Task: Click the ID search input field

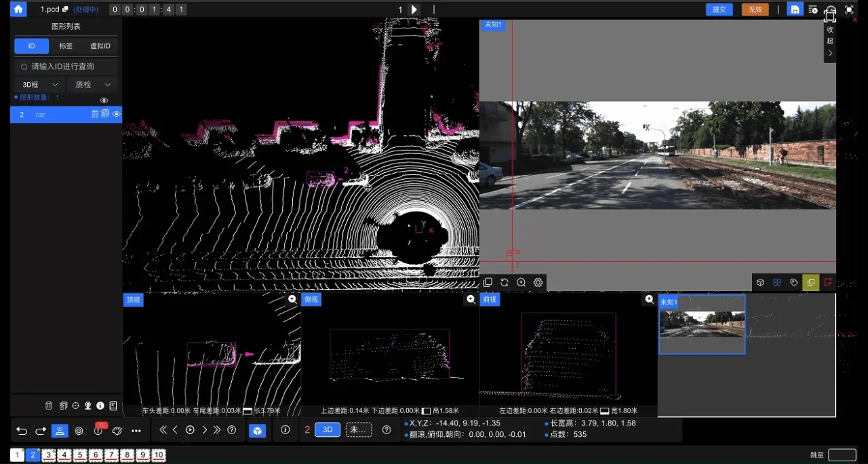Action: point(66,66)
